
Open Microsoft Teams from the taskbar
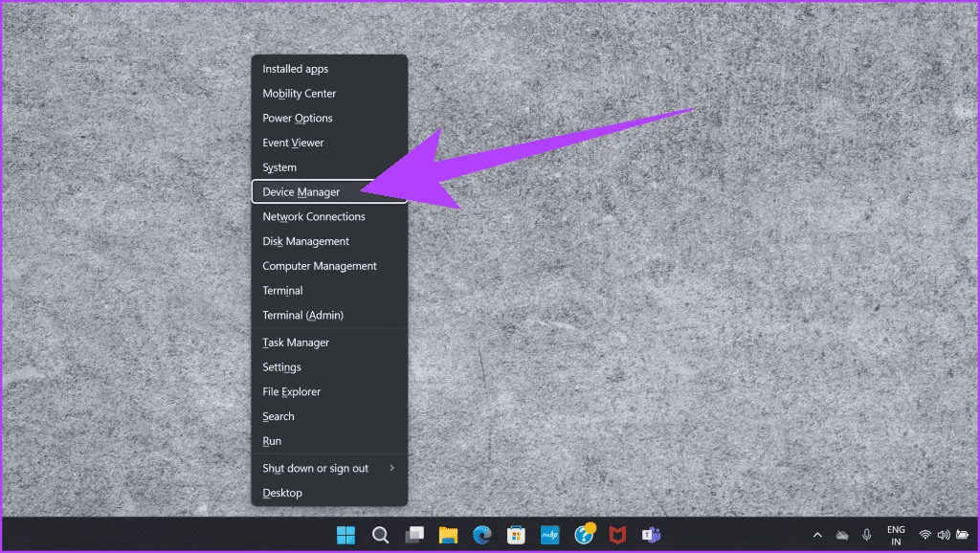652,535
